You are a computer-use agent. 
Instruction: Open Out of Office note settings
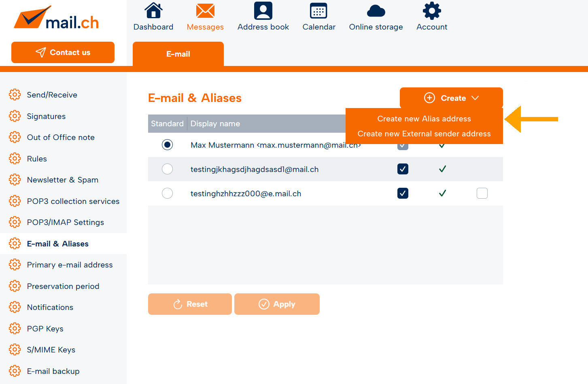[61, 138]
